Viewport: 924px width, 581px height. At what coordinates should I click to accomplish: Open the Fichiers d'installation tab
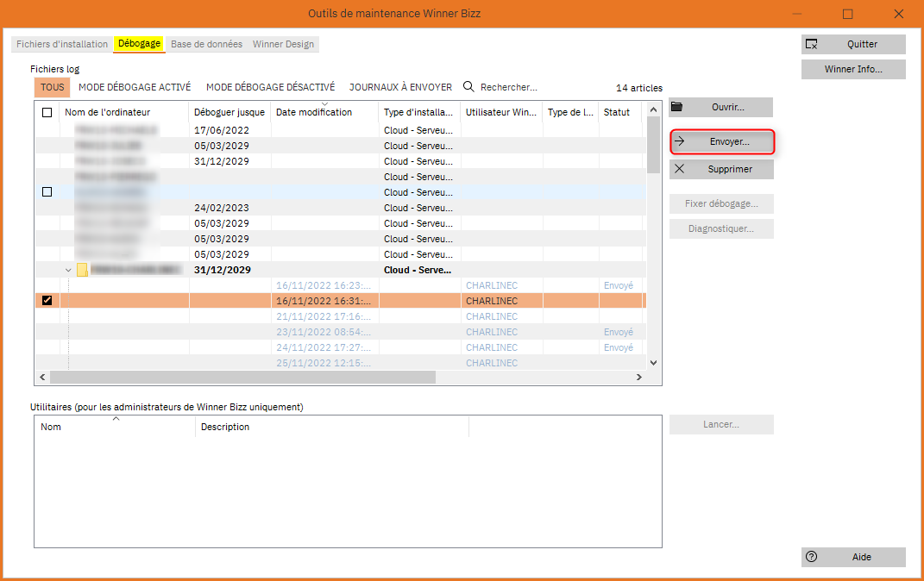[x=62, y=44]
